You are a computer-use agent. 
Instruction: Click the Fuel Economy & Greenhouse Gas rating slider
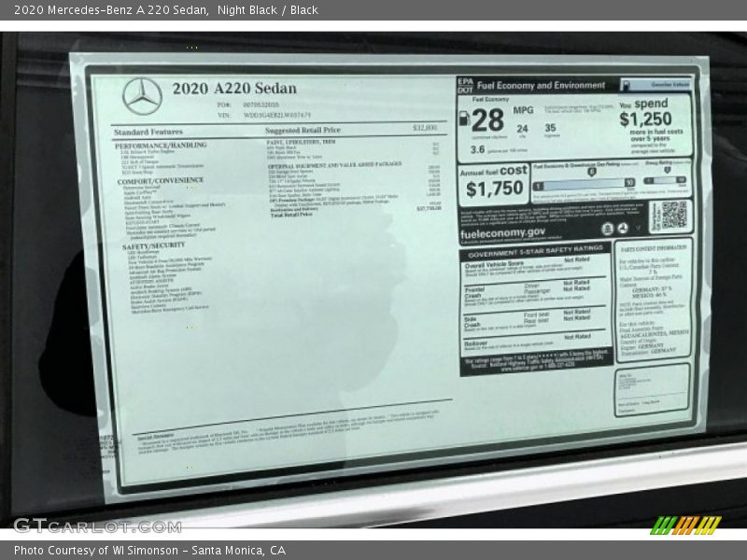tap(585, 182)
